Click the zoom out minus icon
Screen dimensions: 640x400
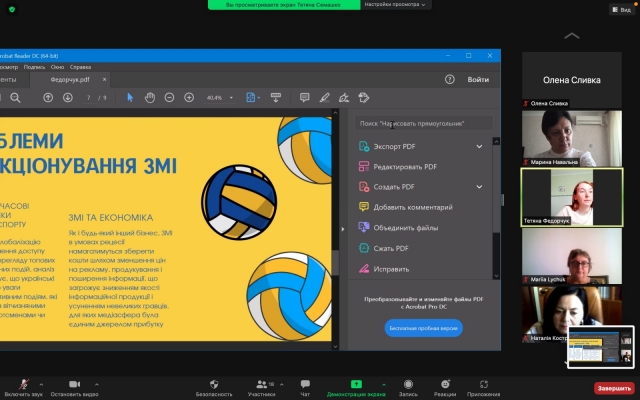tap(168, 97)
